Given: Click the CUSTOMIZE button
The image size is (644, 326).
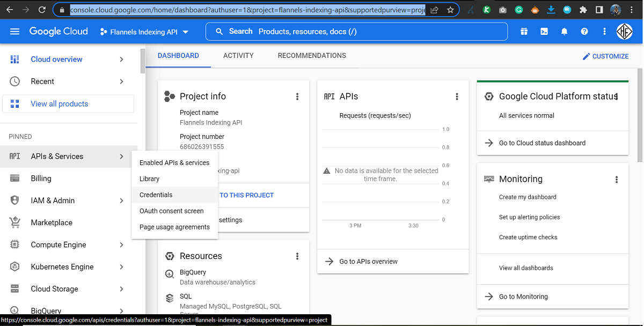Looking at the screenshot, I should click(605, 56).
